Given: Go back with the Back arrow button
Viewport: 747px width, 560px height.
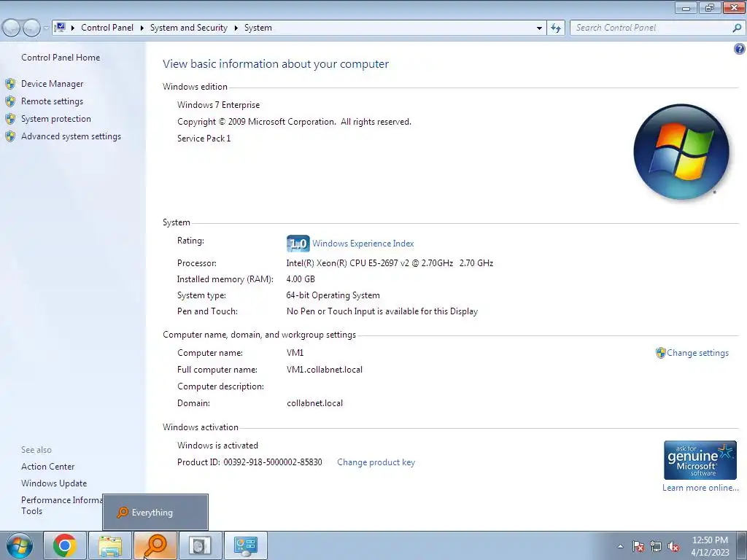Looking at the screenshot, I should tap(12, 28).
